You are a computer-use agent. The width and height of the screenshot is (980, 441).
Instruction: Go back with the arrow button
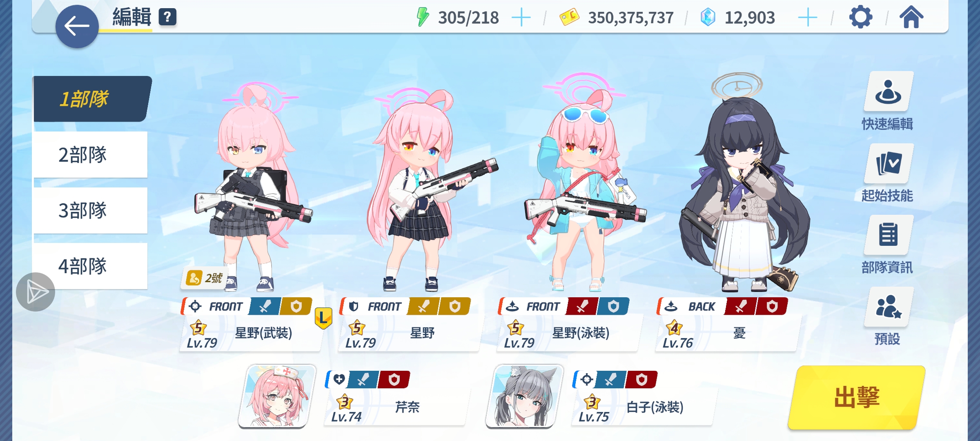click(77, 27)
